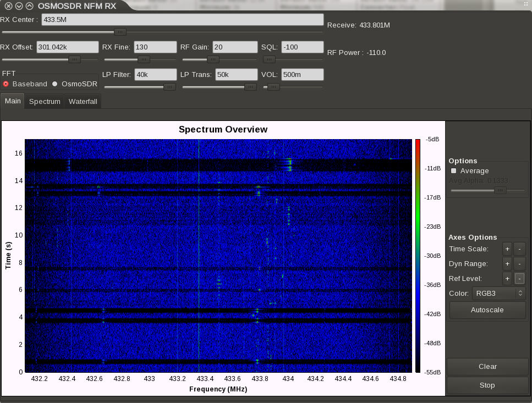Enable the Average checkbox
The image size is (532, 403).
(453, 171)
